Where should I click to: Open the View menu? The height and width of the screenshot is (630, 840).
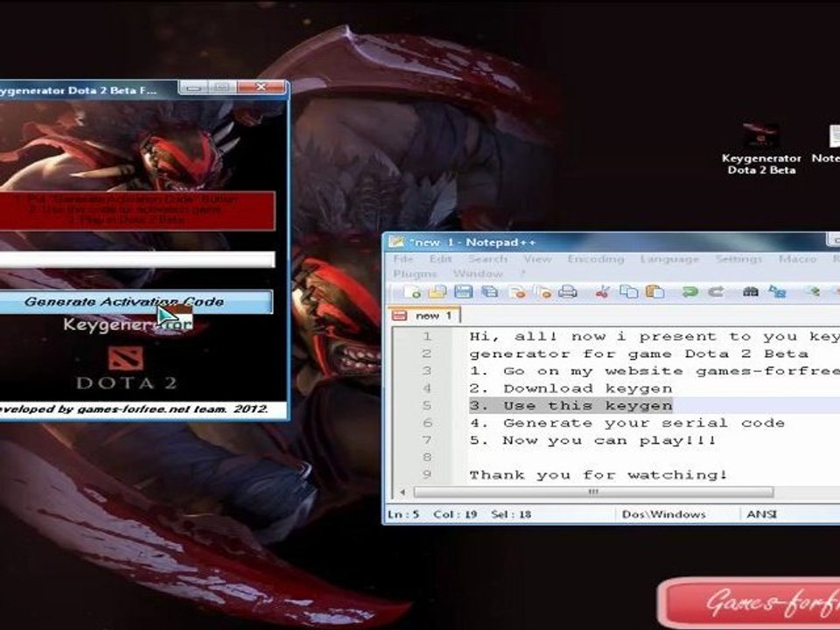[537, 259]
